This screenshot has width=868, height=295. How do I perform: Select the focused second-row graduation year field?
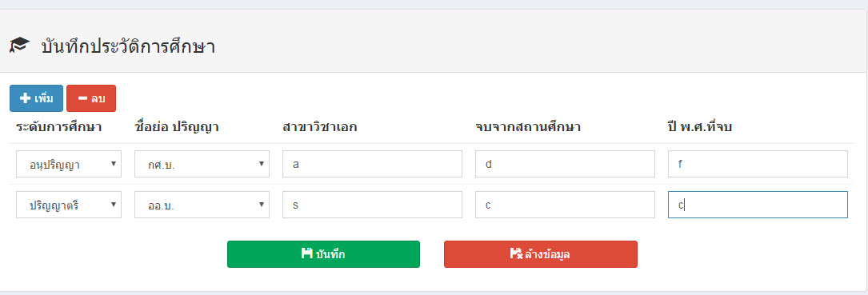[x=758, y=205]
